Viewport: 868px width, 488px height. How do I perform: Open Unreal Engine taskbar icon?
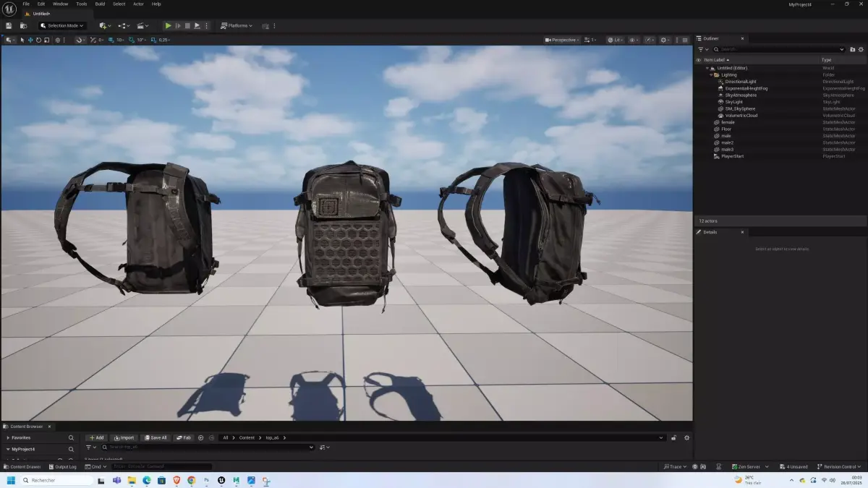(x=221, y=480)
